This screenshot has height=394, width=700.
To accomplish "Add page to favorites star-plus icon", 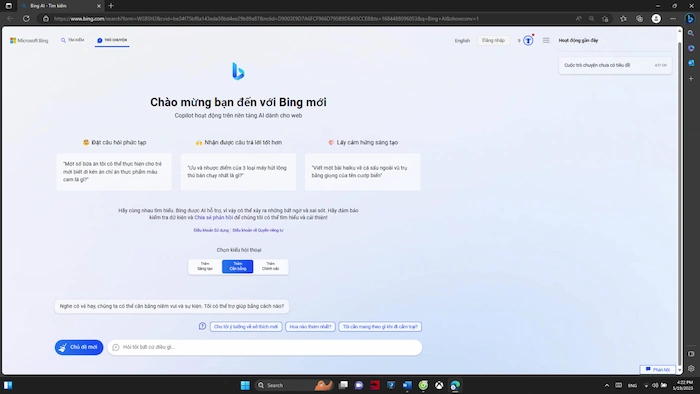I will pyautogui.click(x=605, y=19).
